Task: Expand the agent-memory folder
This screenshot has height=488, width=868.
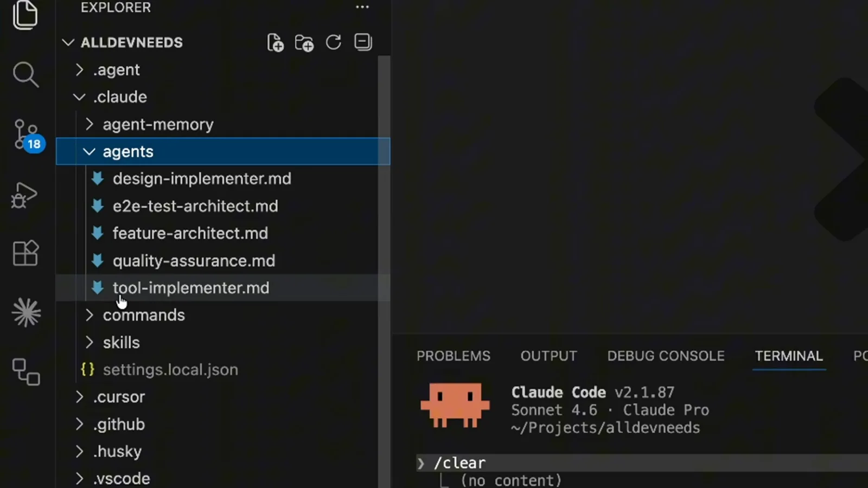Action: click(x=90, y=124)
